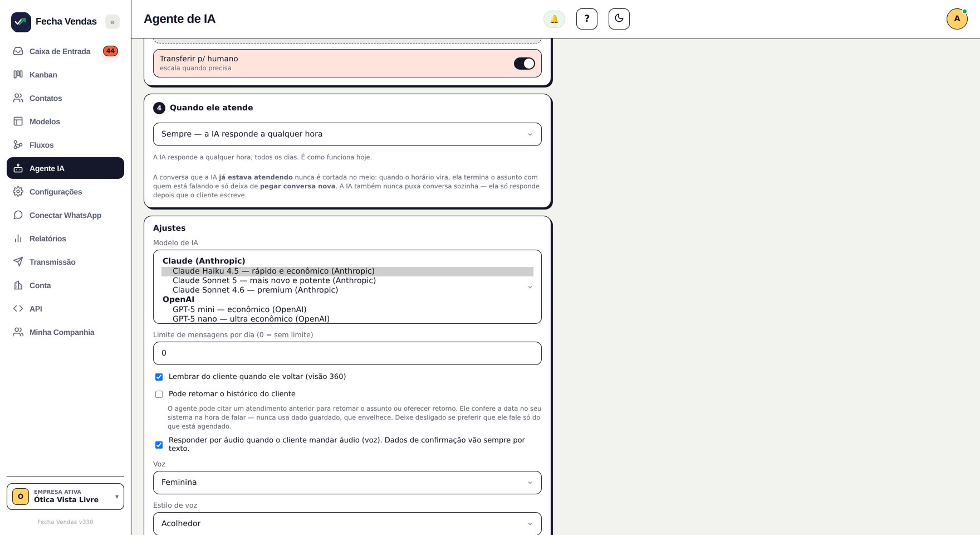Open API link in sidebar
The height and width of the screenshot is (535, 980).
coord(65,309)
